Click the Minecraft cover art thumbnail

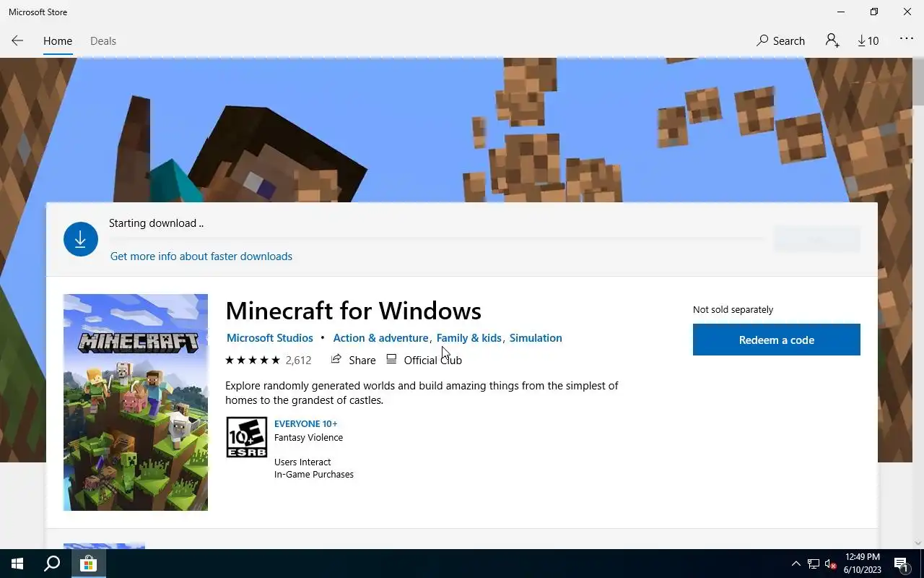point(136,402)
